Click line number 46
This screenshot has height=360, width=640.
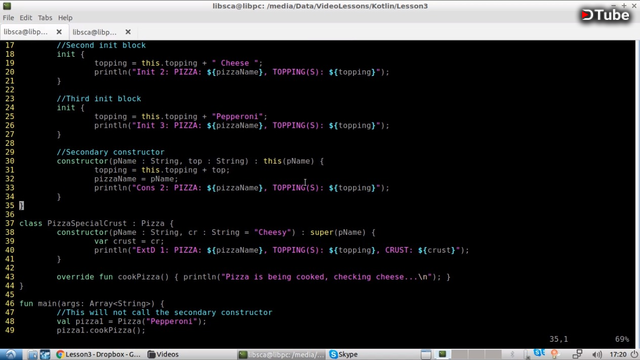pyautogui.click(x=10, y=304)
